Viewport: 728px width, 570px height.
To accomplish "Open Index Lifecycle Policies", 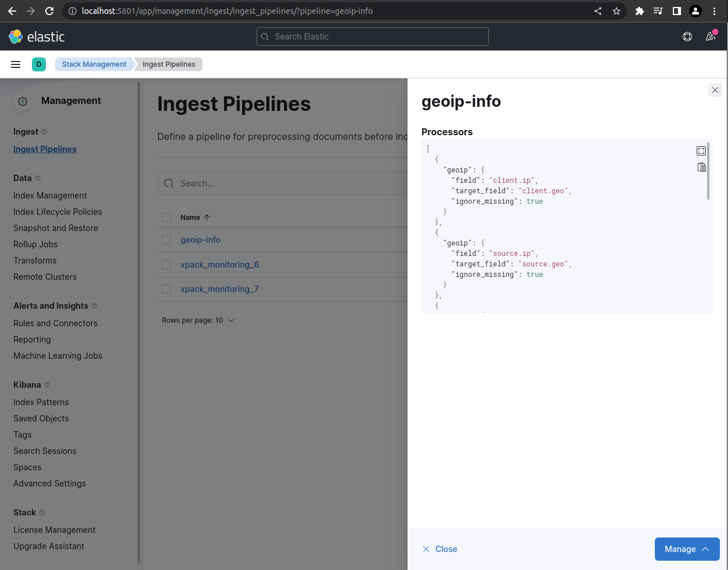I will pos(57,212).
